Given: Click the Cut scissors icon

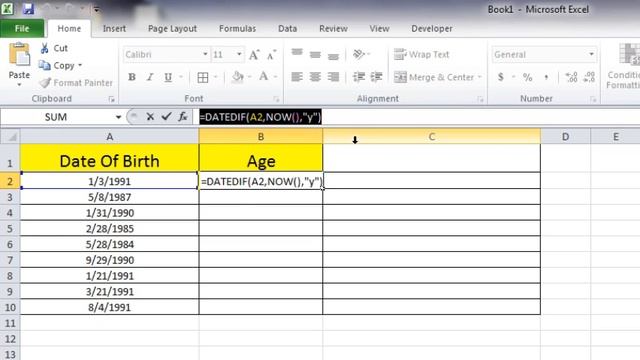Looking at the screenshot, I should tap(44, 48).
